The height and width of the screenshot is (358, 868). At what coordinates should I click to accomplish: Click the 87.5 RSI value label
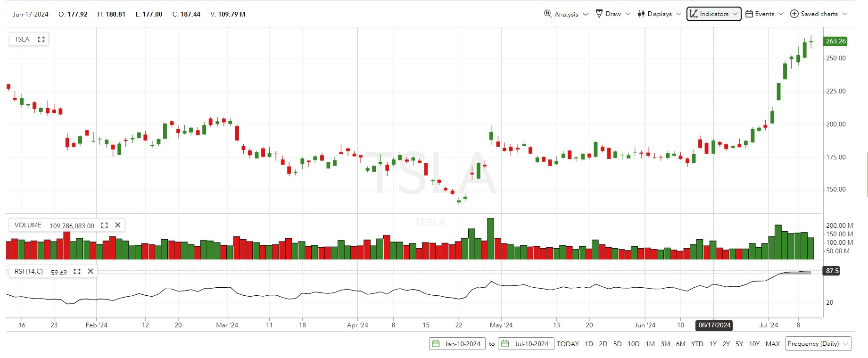point(832,271)
